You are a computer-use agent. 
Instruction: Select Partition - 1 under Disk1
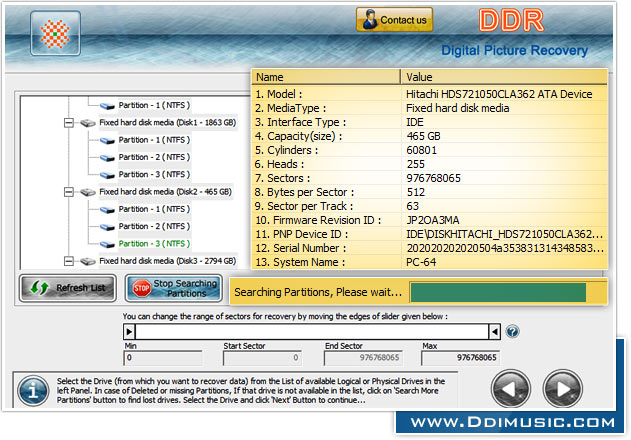(154, 140)
